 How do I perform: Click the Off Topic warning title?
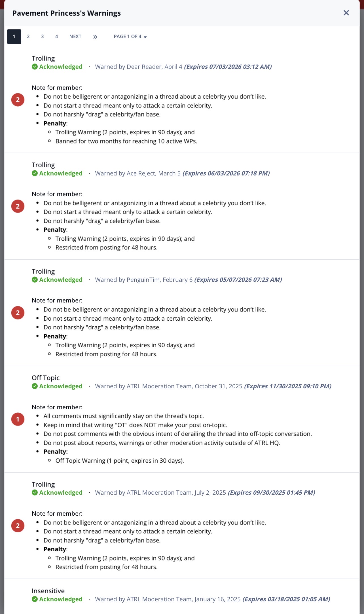pos(46,378)
